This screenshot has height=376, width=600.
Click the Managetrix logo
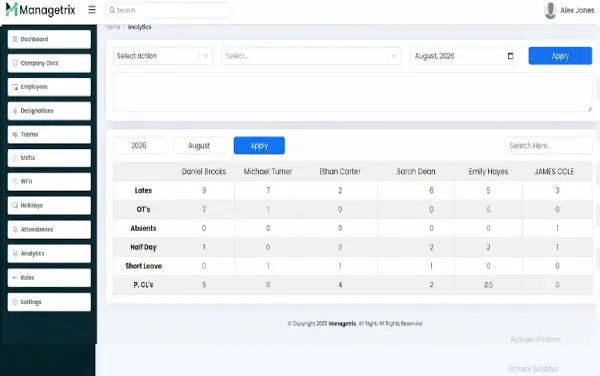tap(41, 10)
